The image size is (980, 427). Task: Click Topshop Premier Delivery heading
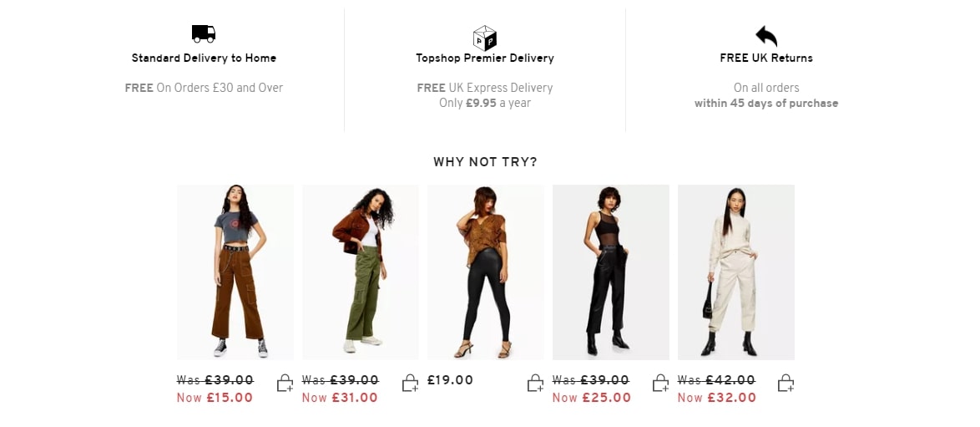click(x=485, y=58)
